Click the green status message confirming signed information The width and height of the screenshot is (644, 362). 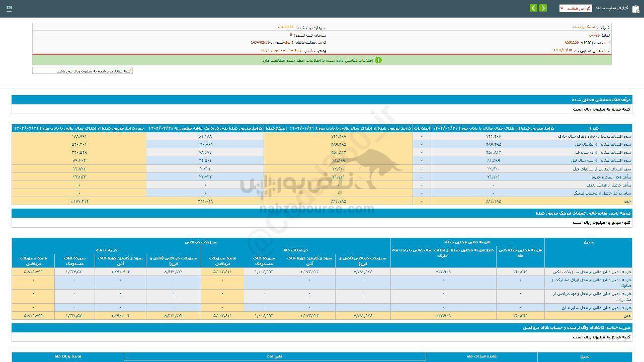tap(318, 60)
